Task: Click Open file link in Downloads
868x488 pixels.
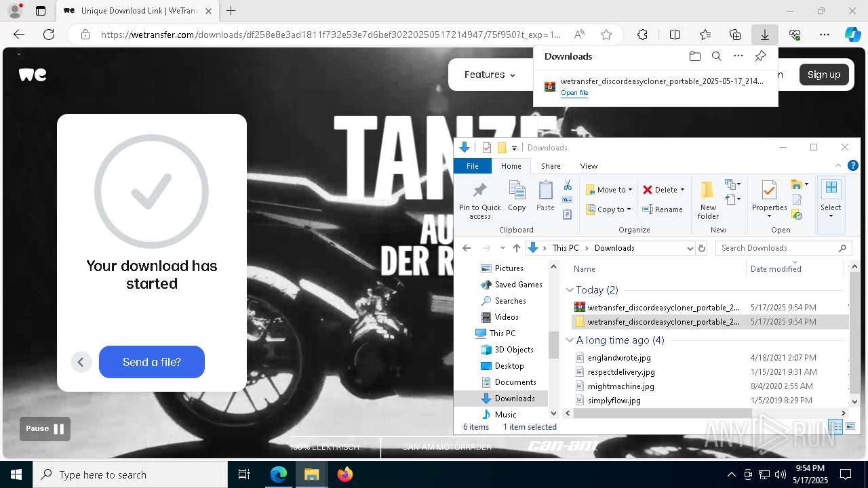Action: [x=574, y=93]
